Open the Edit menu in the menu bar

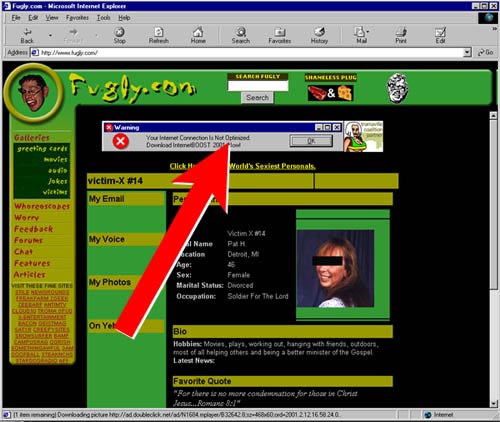33,18
